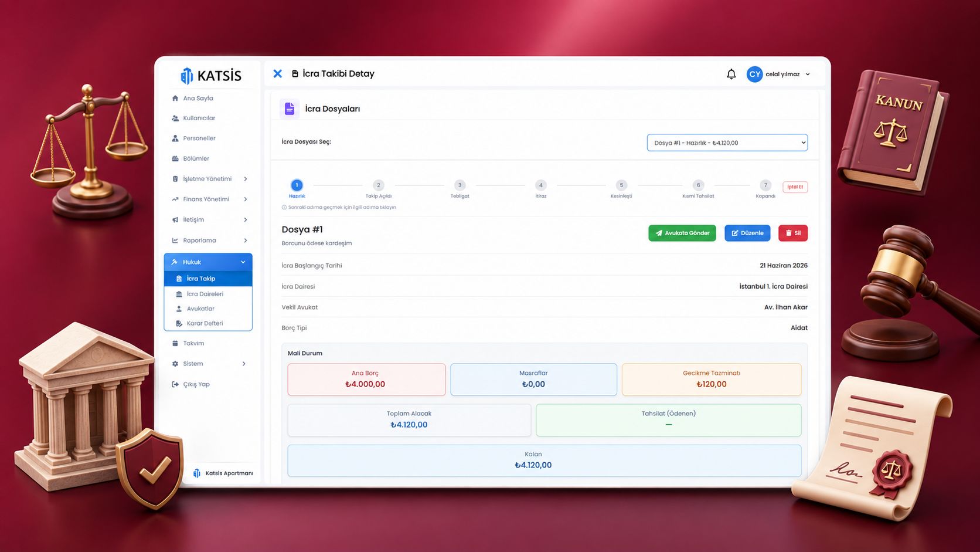The width and height of the screenshot is (980, 552).
Task: Click the İptal Et button
Action: pyautogui.click(x=795, y=187)
